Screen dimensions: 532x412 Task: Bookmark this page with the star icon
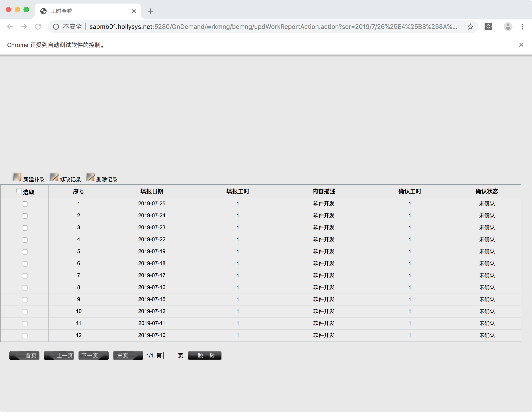click(x=470, y=27)
